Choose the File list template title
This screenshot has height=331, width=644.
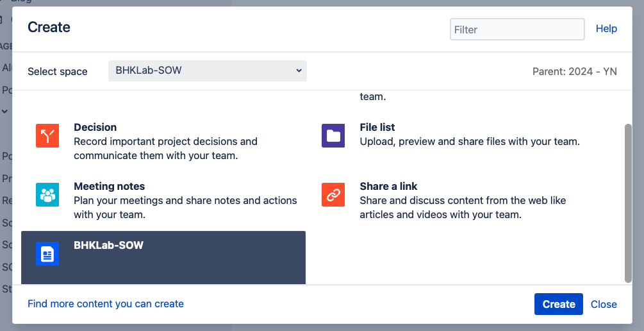click(377, 127)
